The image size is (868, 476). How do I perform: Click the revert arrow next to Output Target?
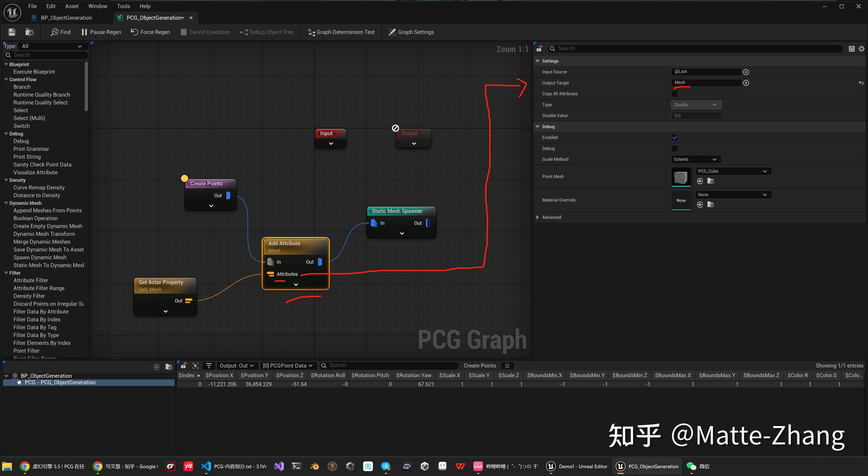tap(861, 83)
